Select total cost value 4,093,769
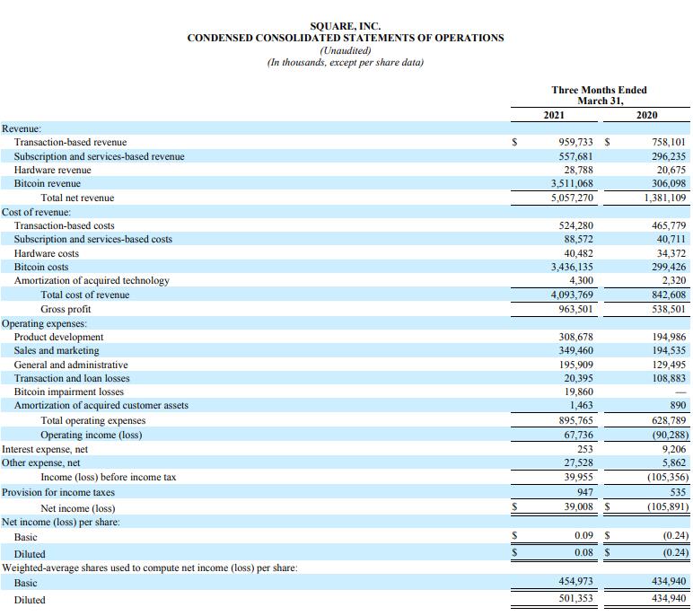The image size is (693, 616). pyautogui.click(x=572, y=295)
